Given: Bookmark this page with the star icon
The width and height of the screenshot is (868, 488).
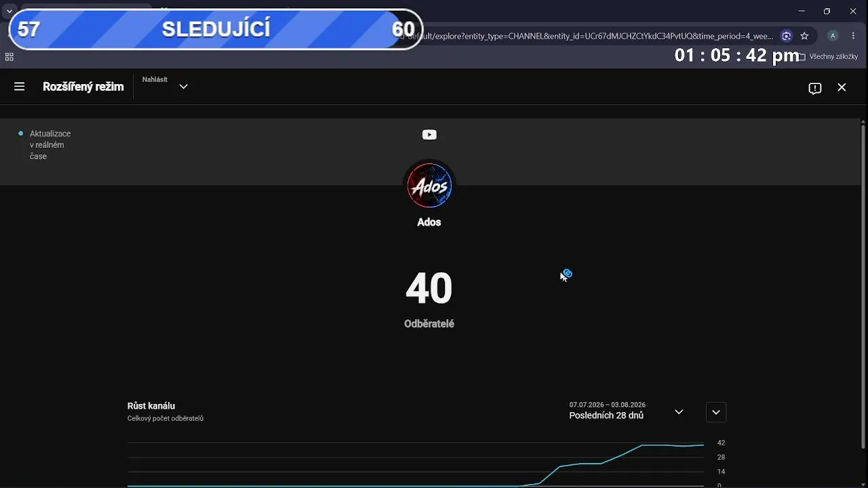Looking at the screenshot, I should (x=804, y=36).
